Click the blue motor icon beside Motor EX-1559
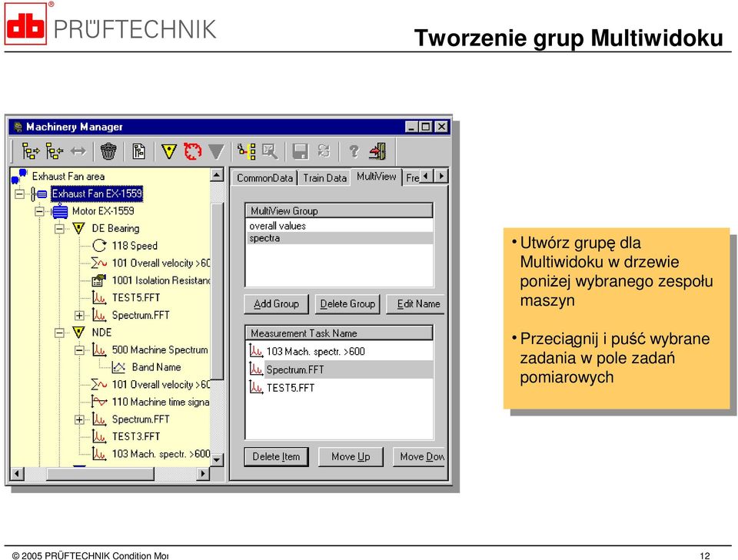Viewport: 738px width, 560px height. [60, 211]
